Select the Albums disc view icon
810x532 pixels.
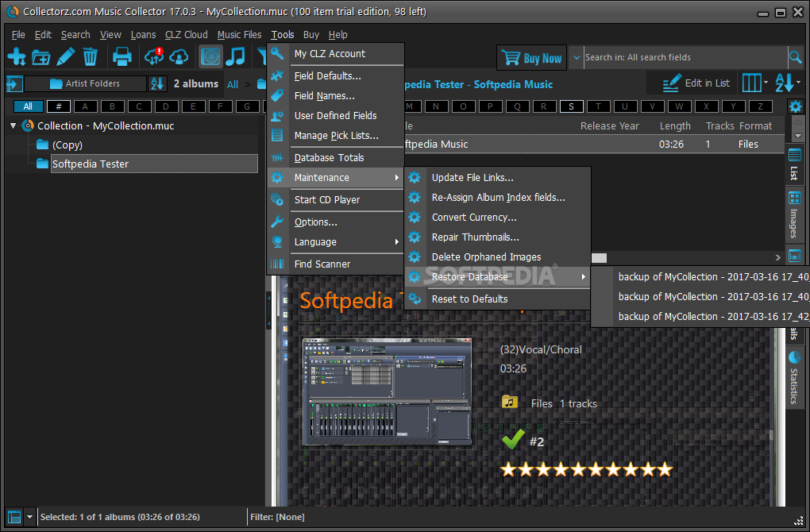(x=210, y=56)
